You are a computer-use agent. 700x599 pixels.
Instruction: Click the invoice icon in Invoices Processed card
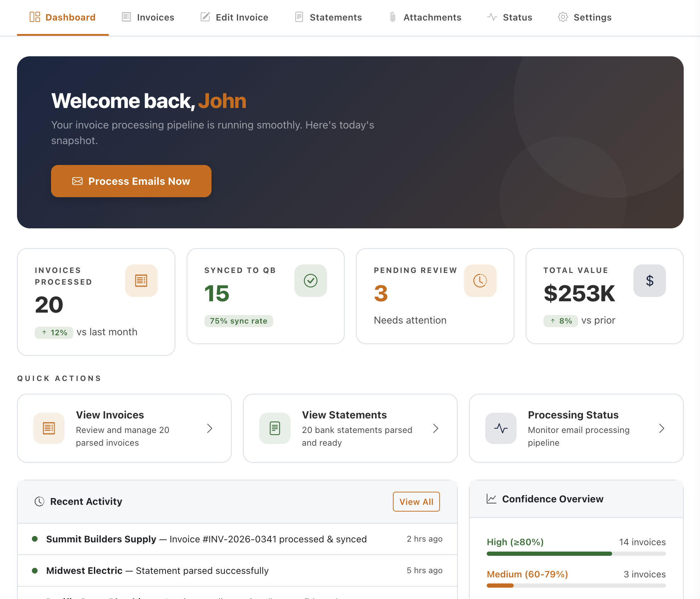click(141, 281)
